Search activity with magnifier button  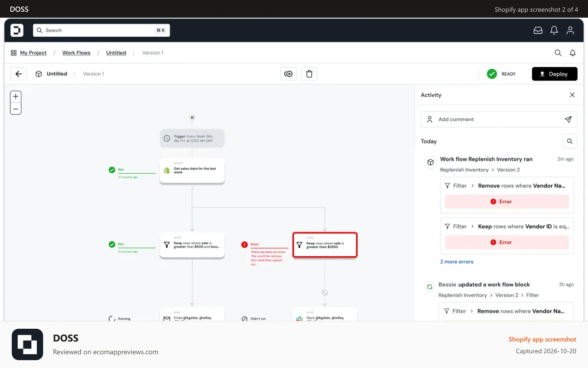[569, 141]
